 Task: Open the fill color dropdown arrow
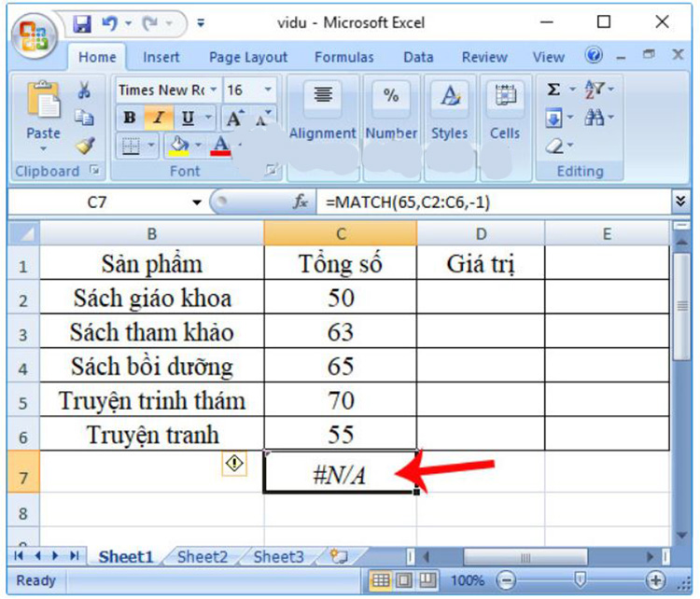point(198,146)
